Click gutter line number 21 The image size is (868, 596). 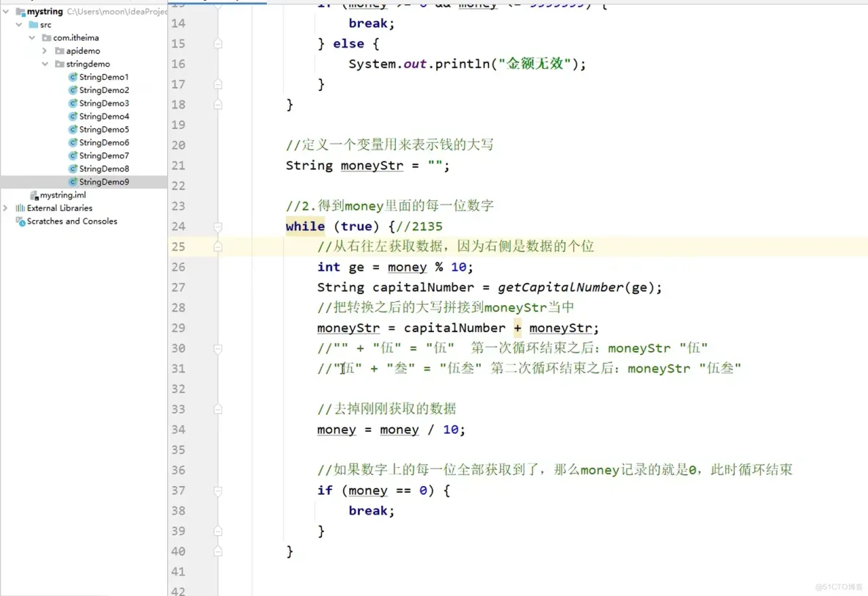[x=178, y=166]
